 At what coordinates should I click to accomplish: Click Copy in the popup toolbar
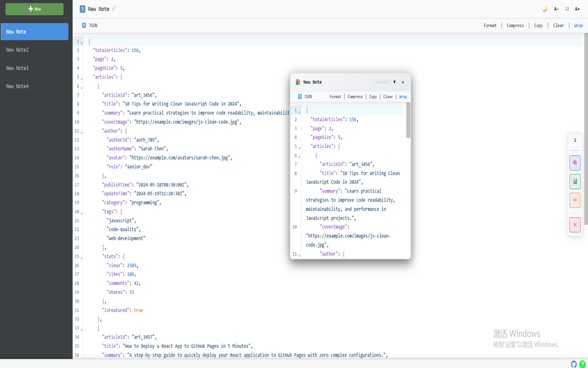(x=373, y=97)
